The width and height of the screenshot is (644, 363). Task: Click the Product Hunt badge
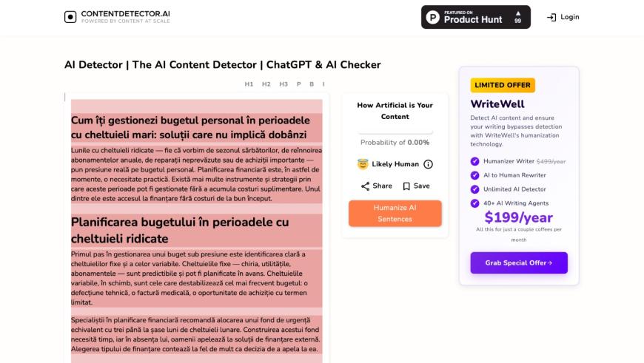click(476, 17)
